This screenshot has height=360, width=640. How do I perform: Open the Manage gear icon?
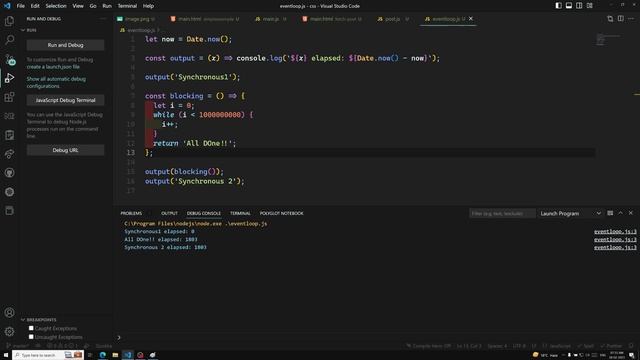pos(9,331)
